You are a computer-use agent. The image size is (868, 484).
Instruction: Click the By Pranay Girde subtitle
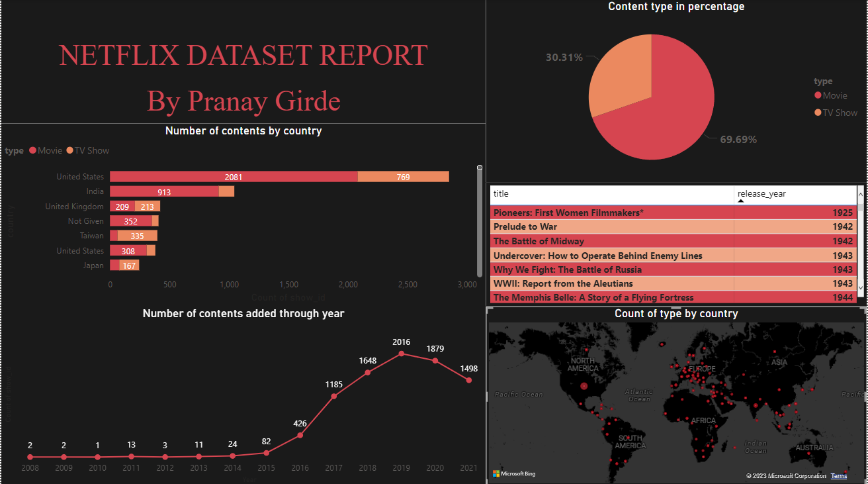tap(243, 101)
